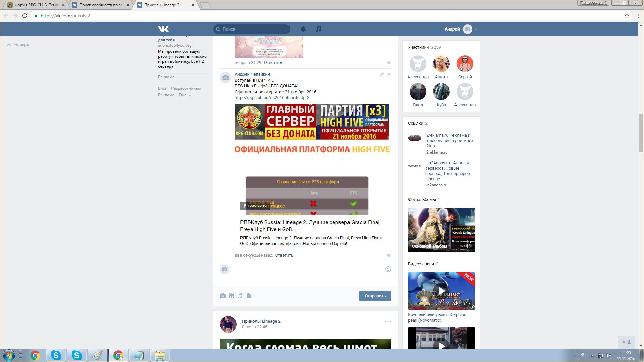Edit Андрей Чепайкин comment with pencil icon
Screen dimensions: 644x362
[382, 74]
